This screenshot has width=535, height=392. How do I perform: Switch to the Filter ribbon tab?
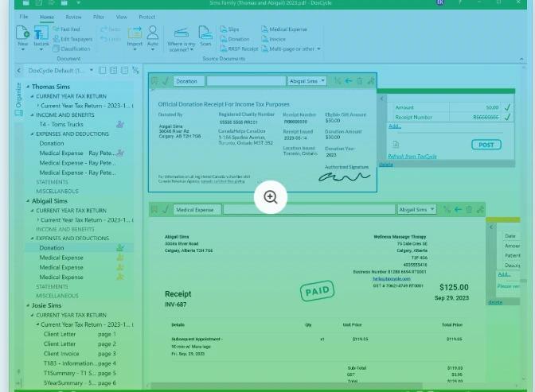click(99, 17)
